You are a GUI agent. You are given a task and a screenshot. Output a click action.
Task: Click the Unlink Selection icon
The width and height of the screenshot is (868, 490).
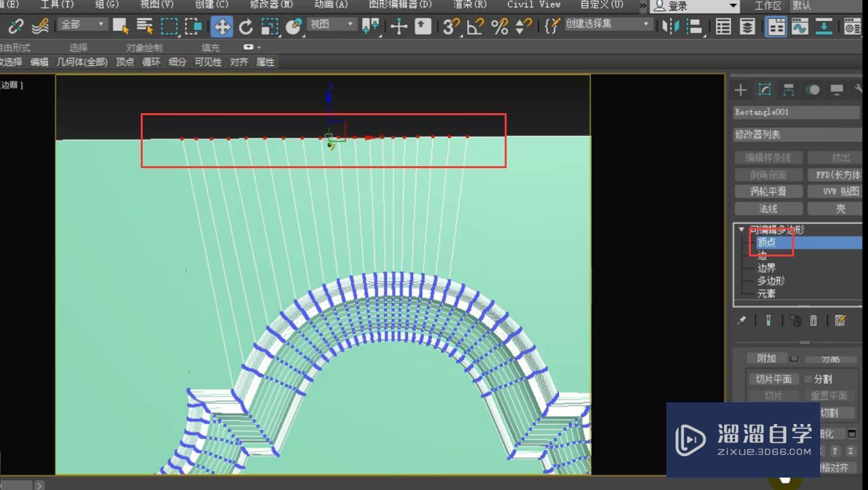pyautogui.click(x=16, y=26)
